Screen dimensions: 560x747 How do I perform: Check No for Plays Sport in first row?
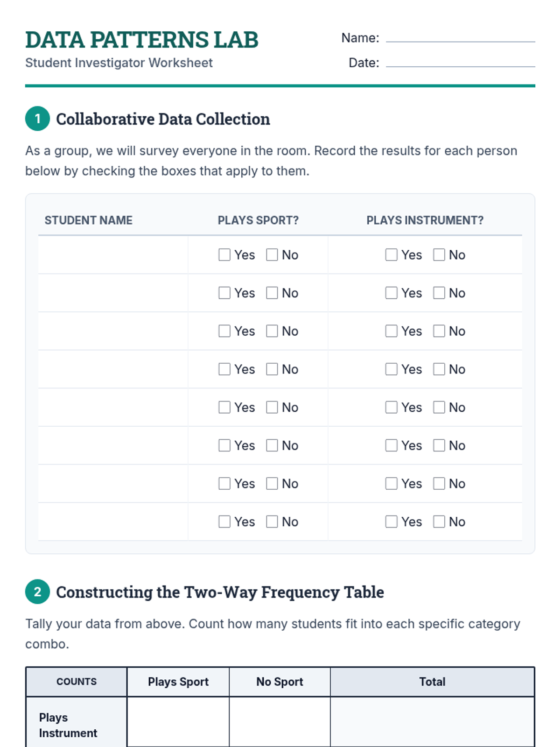point(272,254)
